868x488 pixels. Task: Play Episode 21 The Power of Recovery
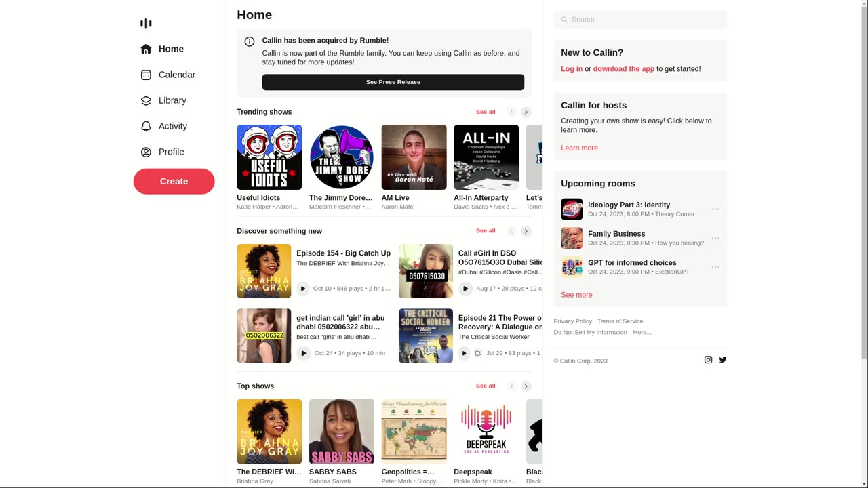coord(465,353)
